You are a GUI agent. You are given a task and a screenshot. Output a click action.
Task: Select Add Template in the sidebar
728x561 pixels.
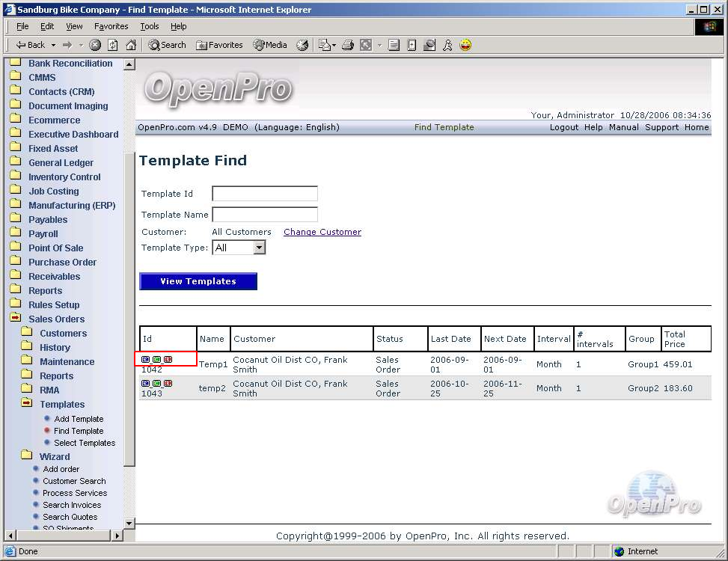(79, 419)
